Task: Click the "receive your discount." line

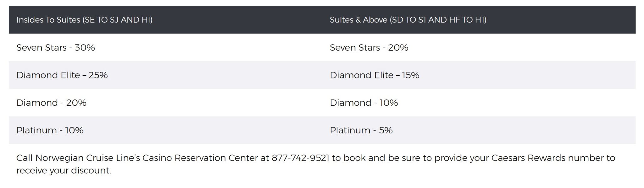Action: pos(64,170)
